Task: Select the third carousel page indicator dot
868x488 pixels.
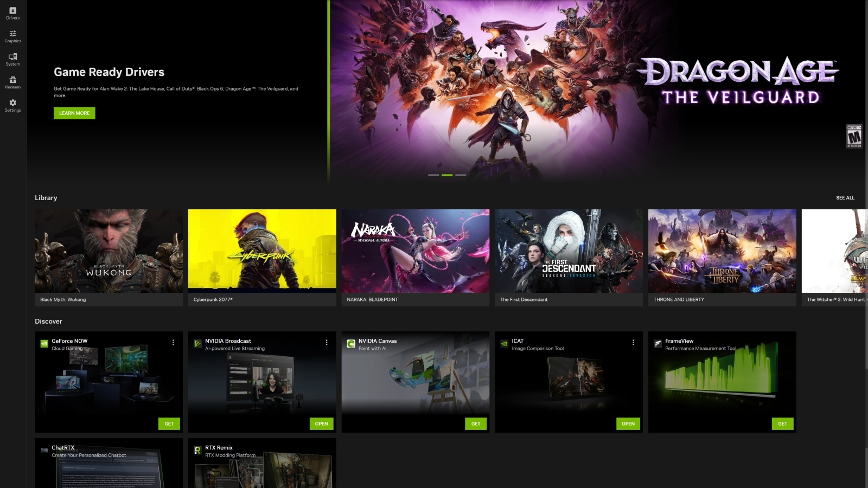Action: click(x=461, y=175)
